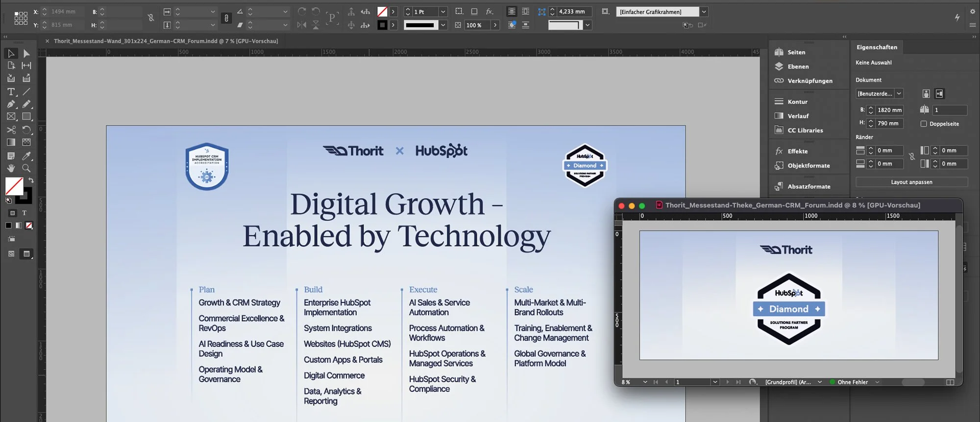The image size is (980, 422).
Task: Select the Gradient Feather tool
Action: (x=26, y=142)
